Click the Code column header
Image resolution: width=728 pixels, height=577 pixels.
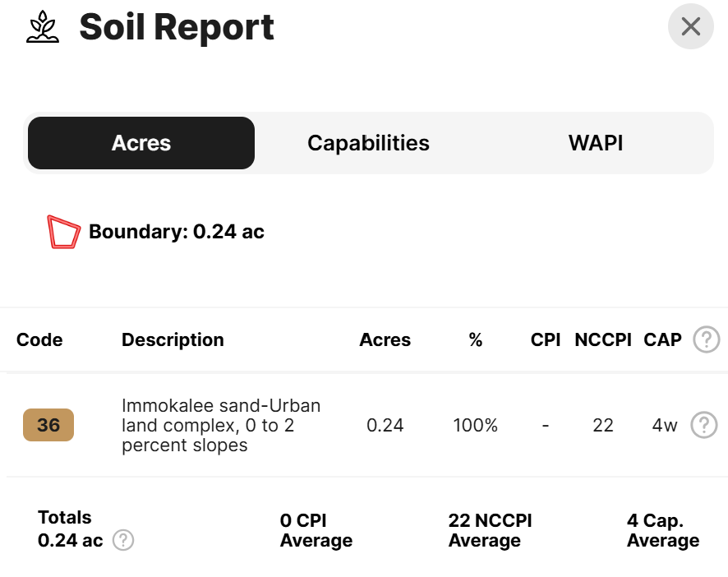tap(39, 340)
